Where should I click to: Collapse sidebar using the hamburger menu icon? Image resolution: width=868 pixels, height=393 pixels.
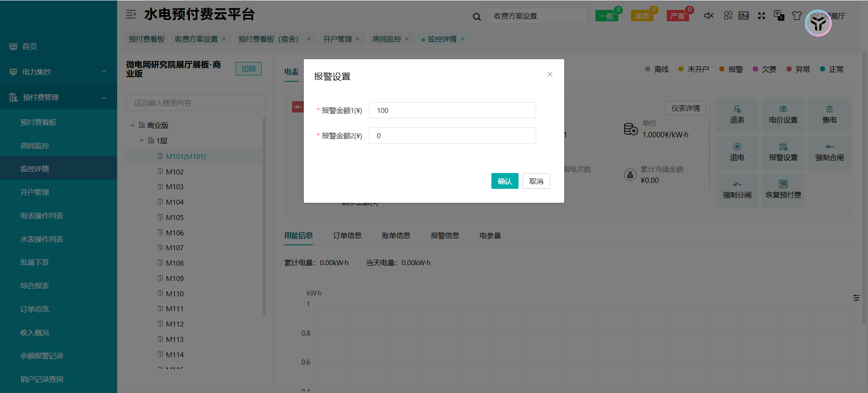click(x=131, y=14)
